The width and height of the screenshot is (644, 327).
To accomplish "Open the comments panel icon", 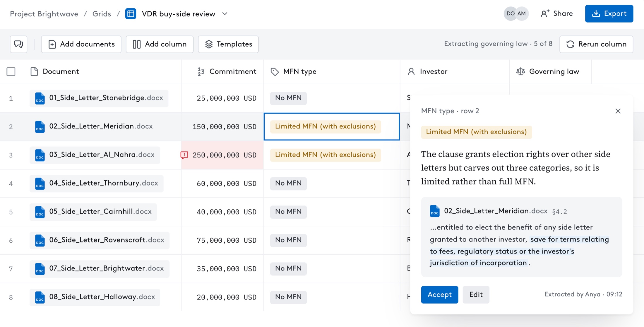I will click(18, 44).
